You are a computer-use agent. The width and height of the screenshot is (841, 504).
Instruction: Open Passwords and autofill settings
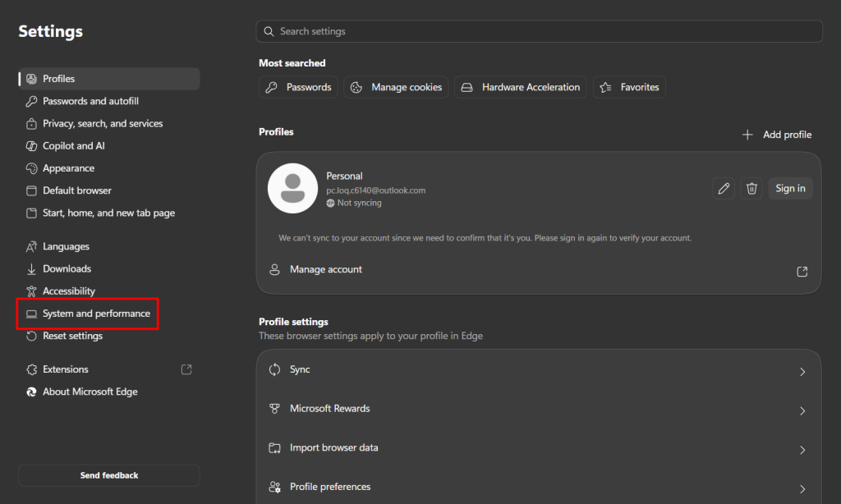coord(109,101)
